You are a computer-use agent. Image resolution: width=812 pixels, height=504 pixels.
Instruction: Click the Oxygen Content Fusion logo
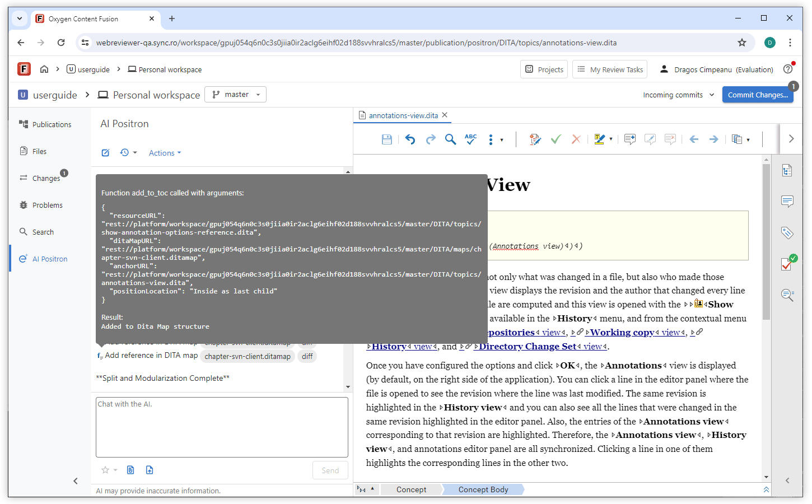point(24,69)
